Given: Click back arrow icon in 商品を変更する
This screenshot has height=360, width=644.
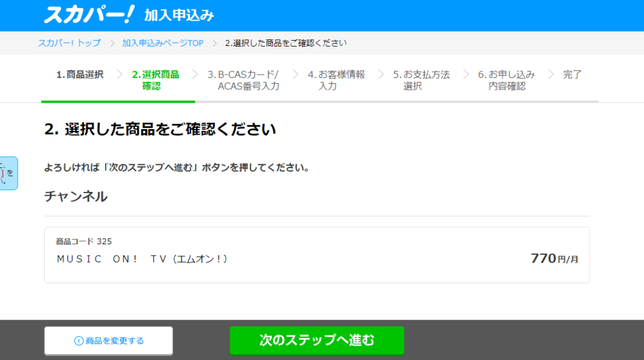Looking at the screenshot, I should [x=79, y=340].
